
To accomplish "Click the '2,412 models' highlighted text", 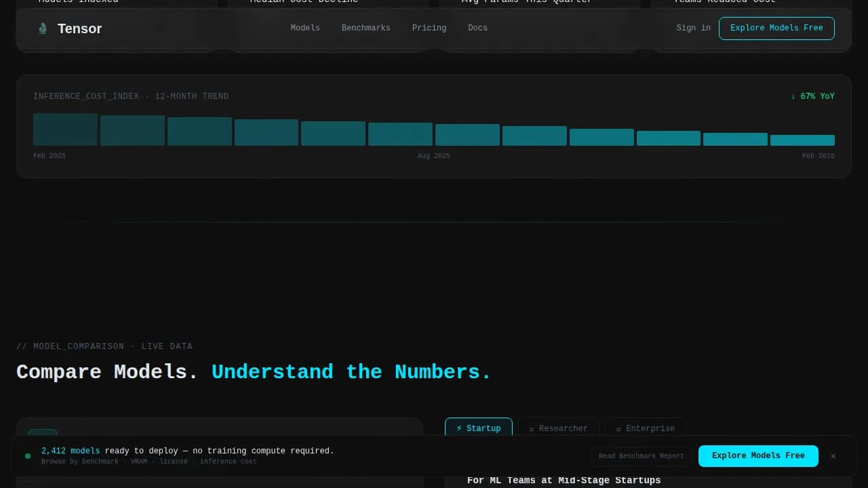I will point(71,451).
